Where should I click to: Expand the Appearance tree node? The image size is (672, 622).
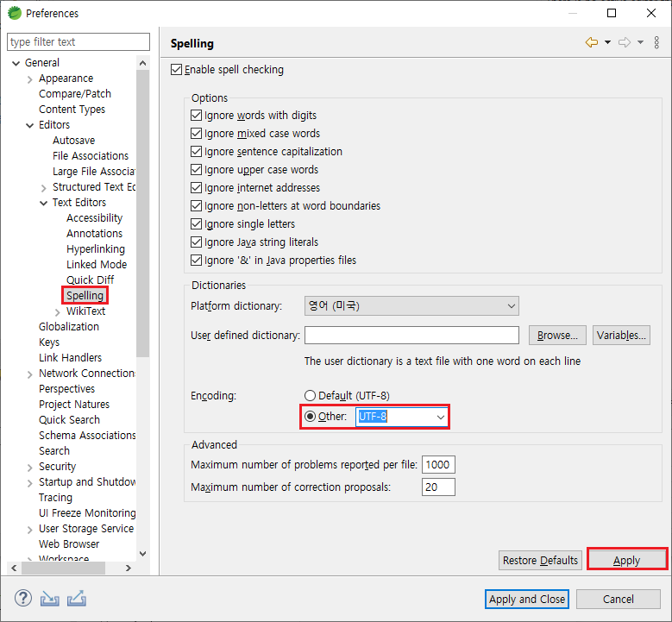click(x=29, y=79)
